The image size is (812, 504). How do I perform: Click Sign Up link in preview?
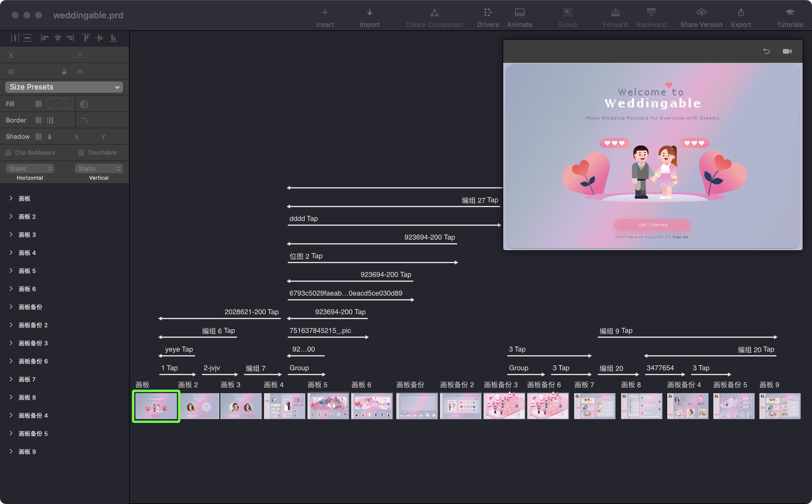pos(680,237)
